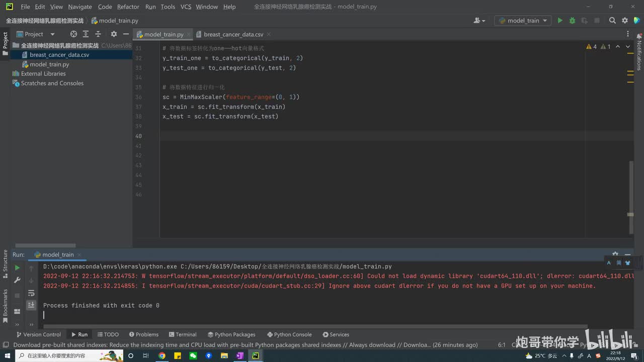
Task: Open the Refactor menu
Action: click(x=128, y=7)
